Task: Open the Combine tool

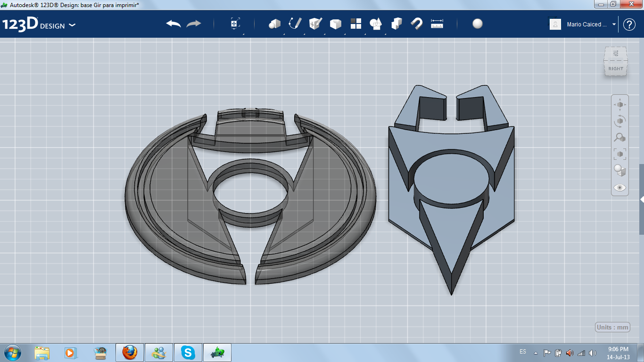Action: click(396, 24)
